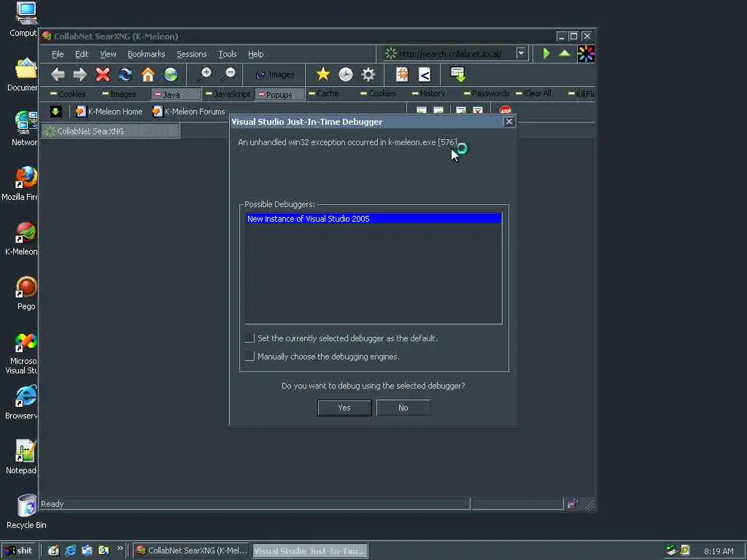
Task: Select the CollabNet SearXNG tab
Action: [111, 131]
